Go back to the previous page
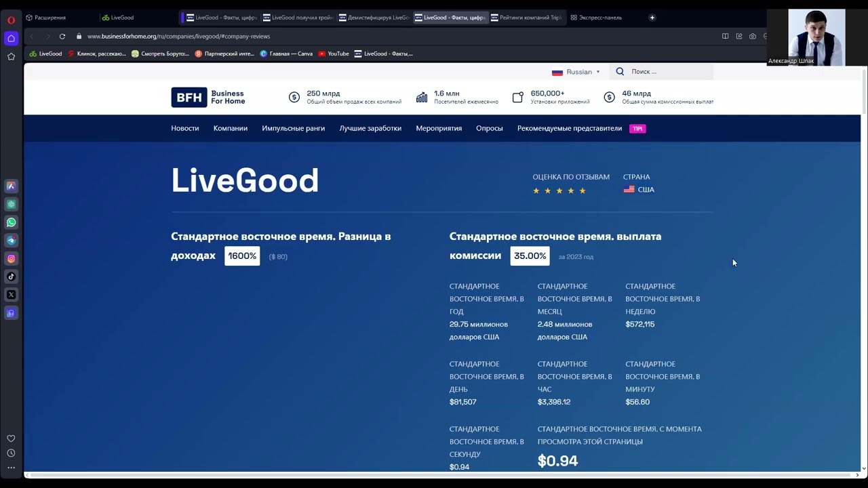 pyautogui.click(x=31, y=36)
